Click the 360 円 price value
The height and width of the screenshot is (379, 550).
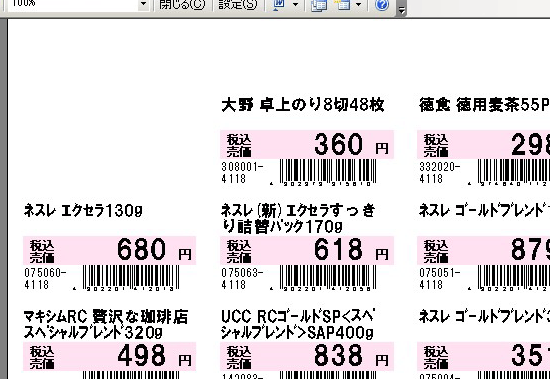click(x=351, y=144)
